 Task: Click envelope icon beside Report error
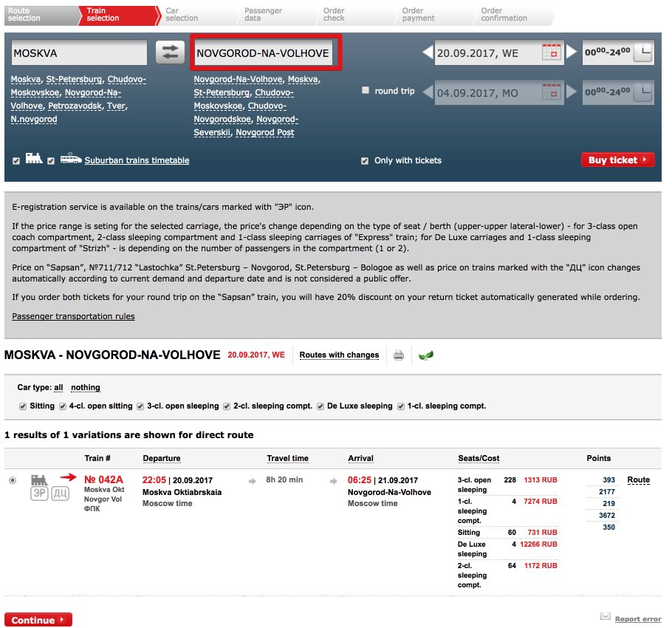coord(605,616)
